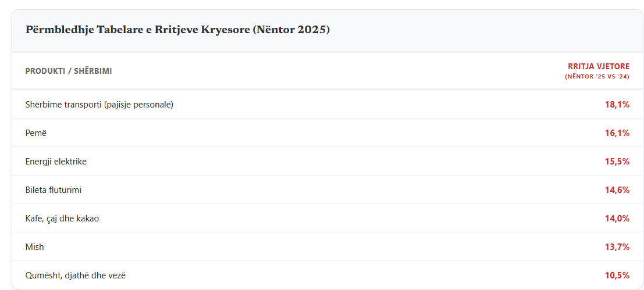Click the 'Energji elektrike' row label
644x290 pixels.
click(x=56, y=162)
